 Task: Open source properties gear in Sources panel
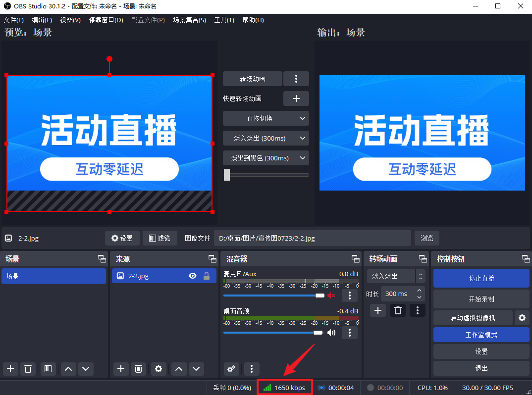click(x=159, y=369)
